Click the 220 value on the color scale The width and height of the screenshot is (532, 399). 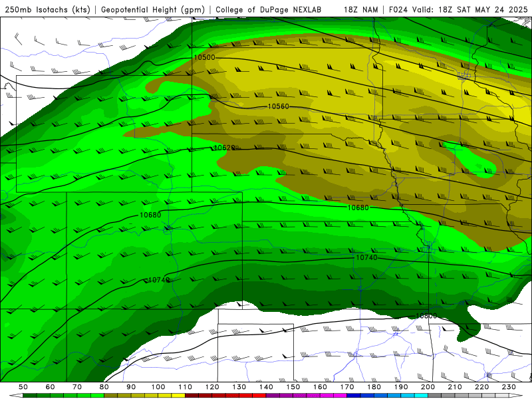tap(481, 387)
